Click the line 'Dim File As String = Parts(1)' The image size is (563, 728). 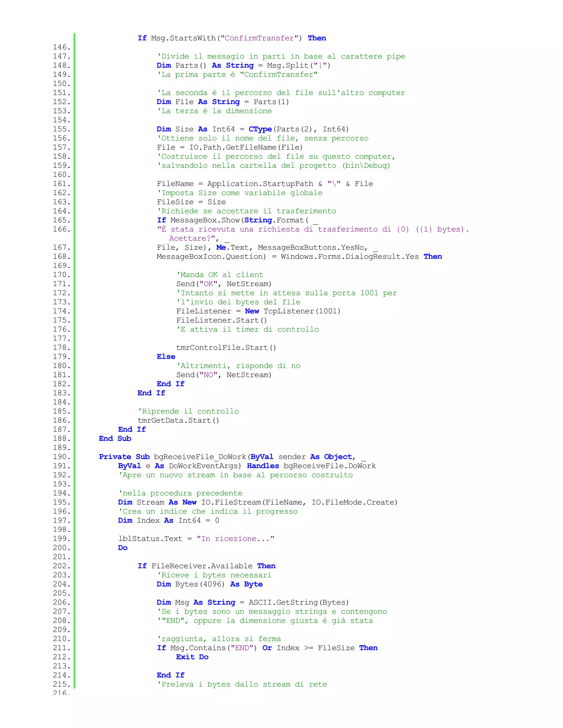pyautogui.click(x=223, y=102)
